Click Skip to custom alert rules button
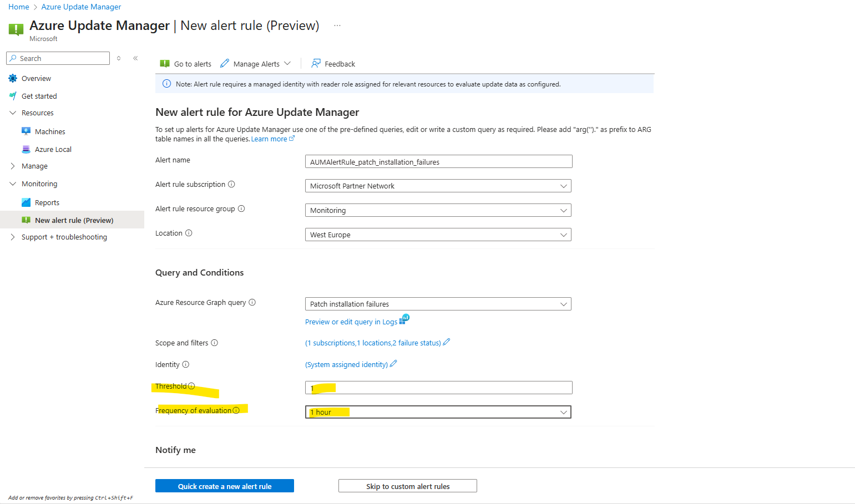The image size is (855, 504). 408,486
